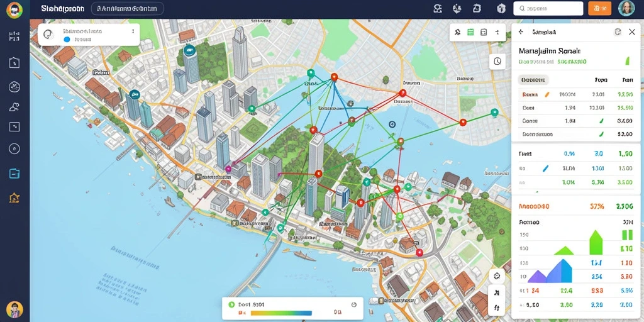The width and height of the screenshot is (644, 322).
Task: Collapse side panel using the header arrow
Action: click(521, 31)
